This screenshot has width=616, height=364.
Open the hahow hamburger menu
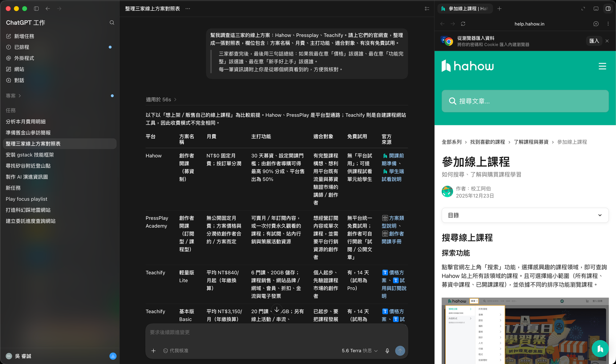(x=602, y=66)
